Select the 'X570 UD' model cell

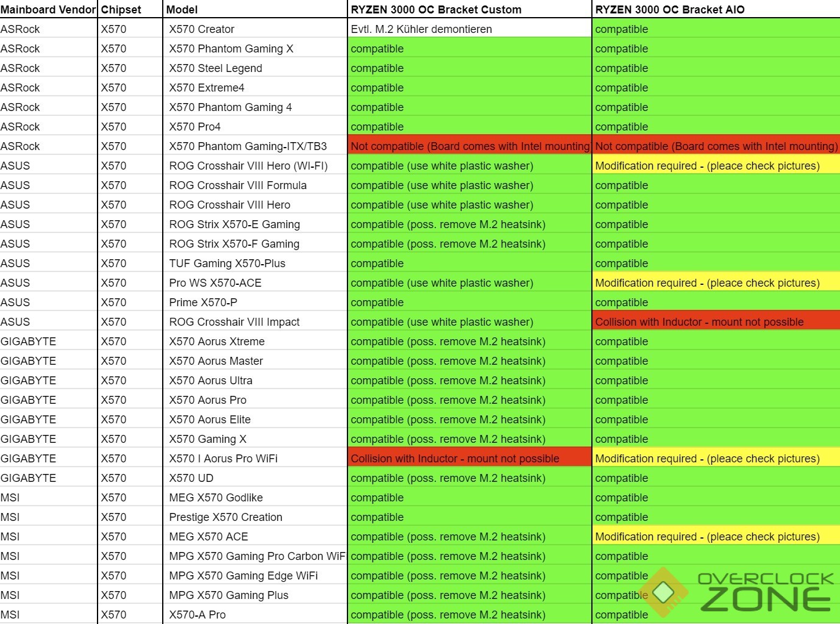[255, 478]
